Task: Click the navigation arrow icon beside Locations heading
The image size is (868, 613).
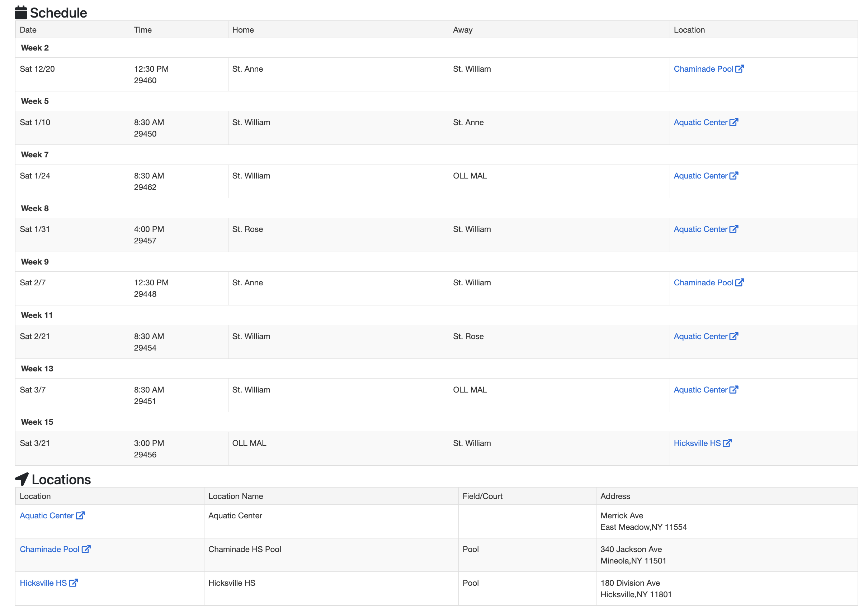Action: point(22,479)
